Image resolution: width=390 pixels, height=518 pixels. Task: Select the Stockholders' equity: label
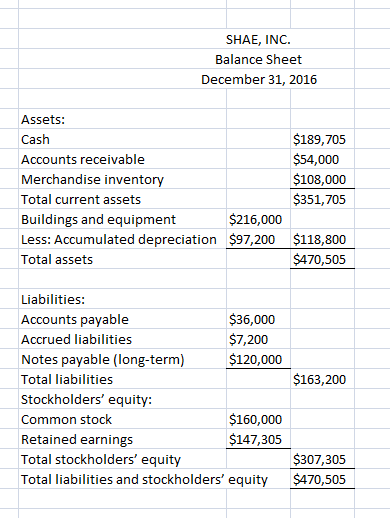click(x=87, y=399)
